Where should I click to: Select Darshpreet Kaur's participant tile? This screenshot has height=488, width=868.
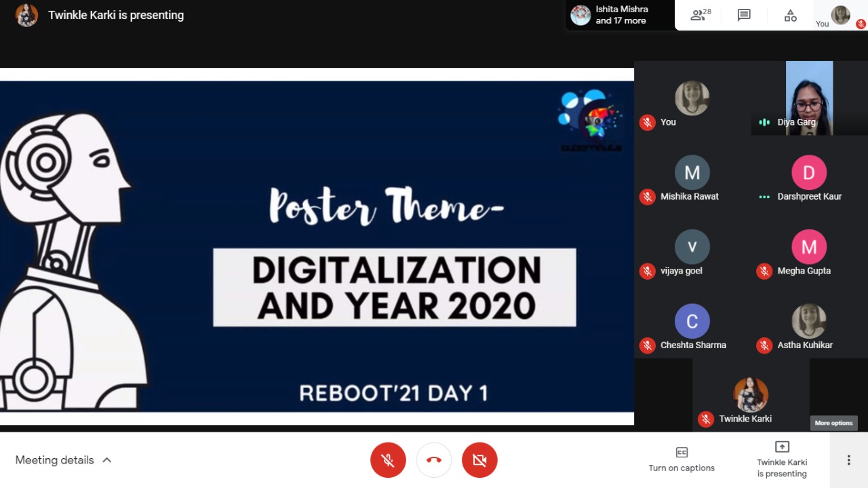809,178
